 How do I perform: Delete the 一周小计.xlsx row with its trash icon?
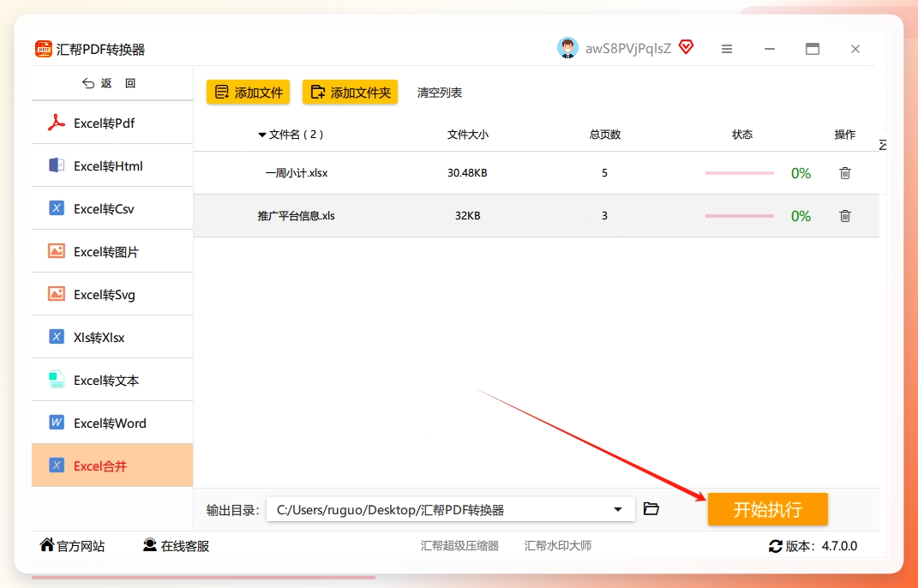click(x=845, y=173)
